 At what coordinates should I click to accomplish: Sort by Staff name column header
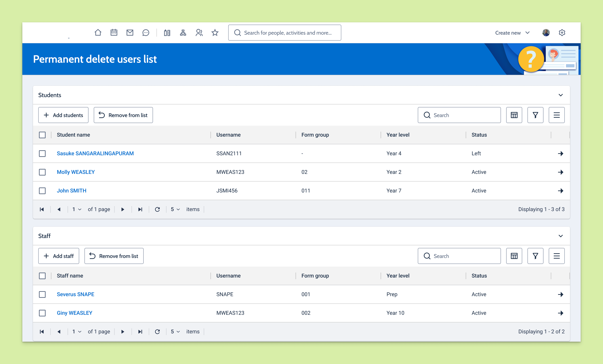click(x=70, y=276)
